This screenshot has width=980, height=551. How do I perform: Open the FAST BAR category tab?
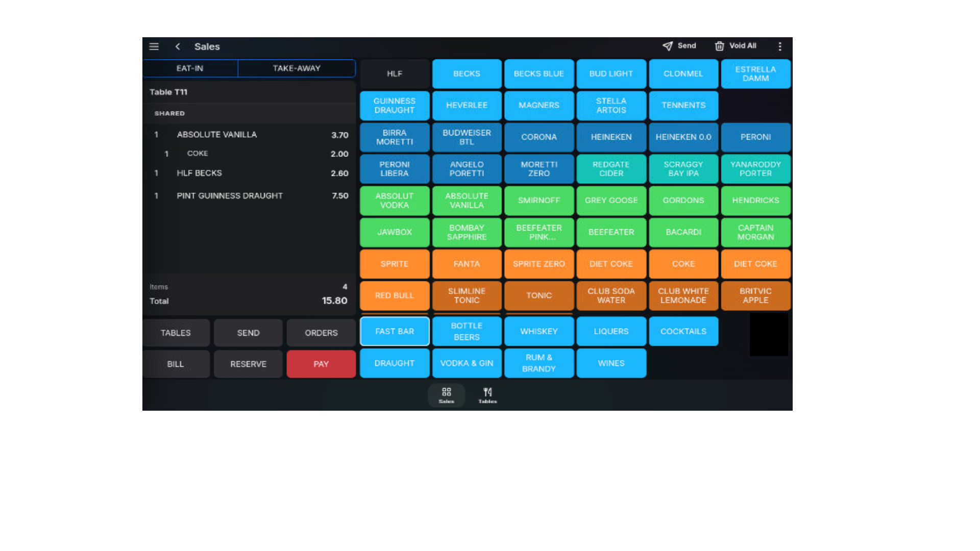coord(395,332)
